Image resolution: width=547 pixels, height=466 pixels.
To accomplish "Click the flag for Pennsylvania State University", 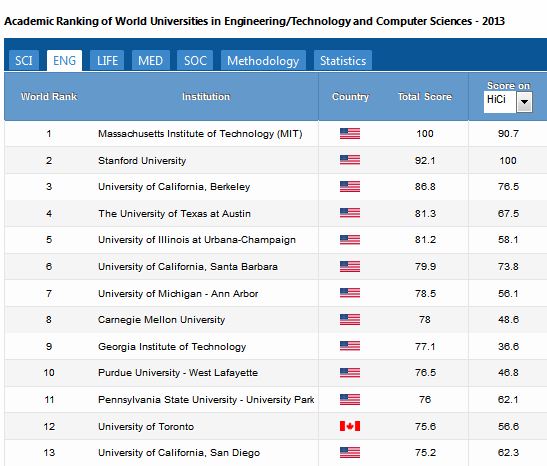I will (350, 399).
